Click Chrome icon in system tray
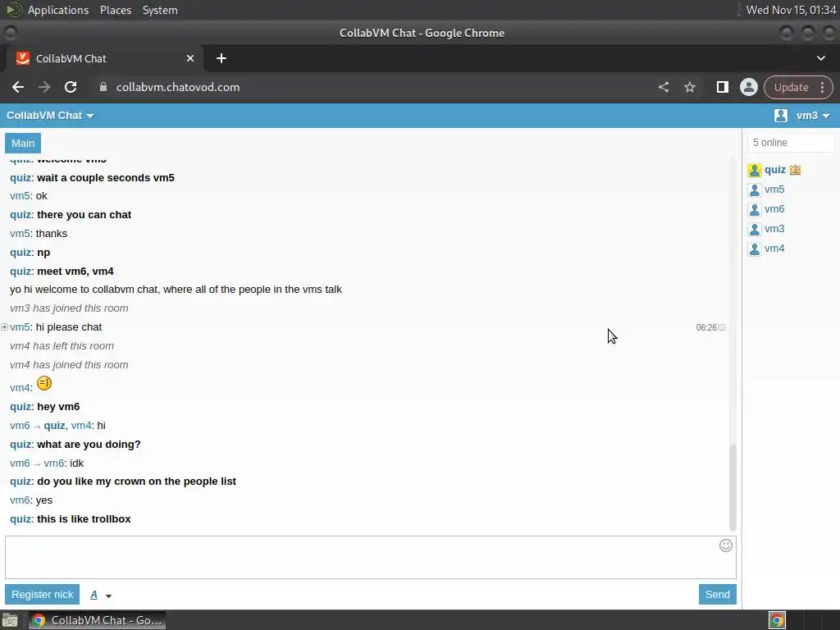840x630 pixels. (777, 620)
